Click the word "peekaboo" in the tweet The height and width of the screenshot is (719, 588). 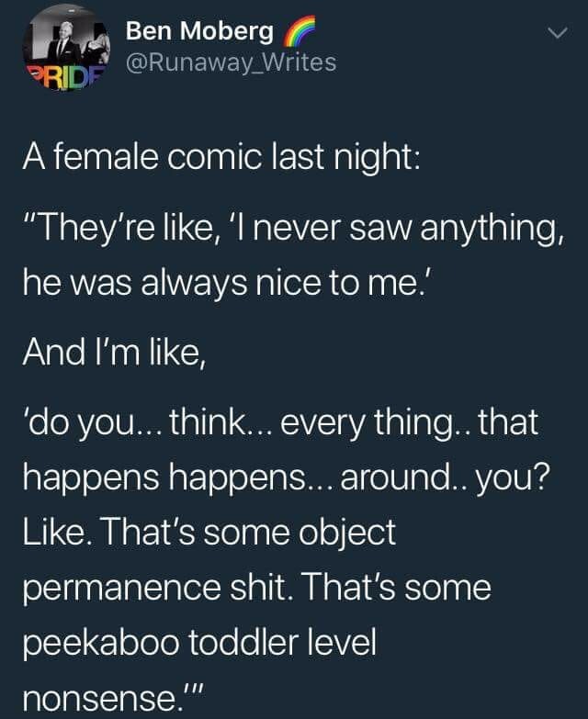pyautogui.click(x=101, y=641)
